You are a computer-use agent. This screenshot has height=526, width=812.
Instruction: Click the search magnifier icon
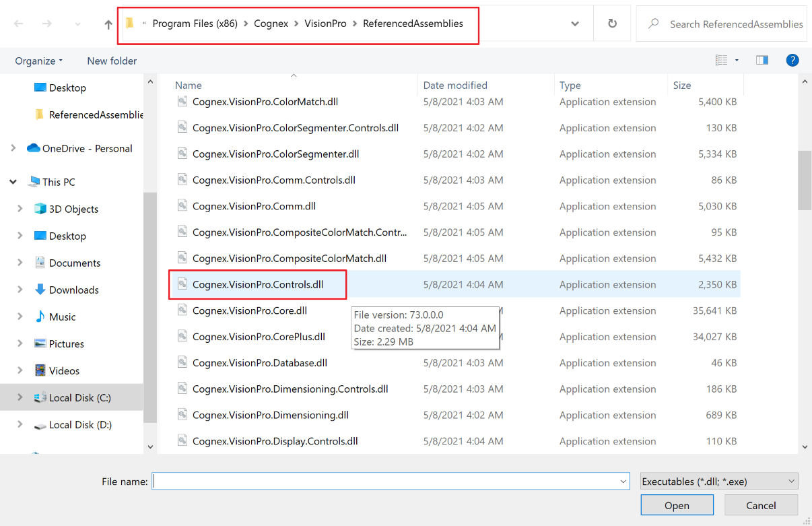[x=652, y=24]
